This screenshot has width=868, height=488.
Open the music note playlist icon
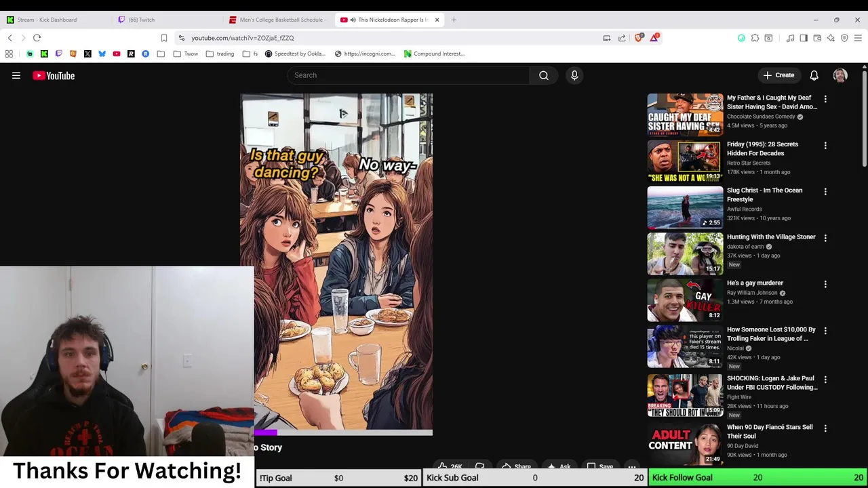[790, 38]
